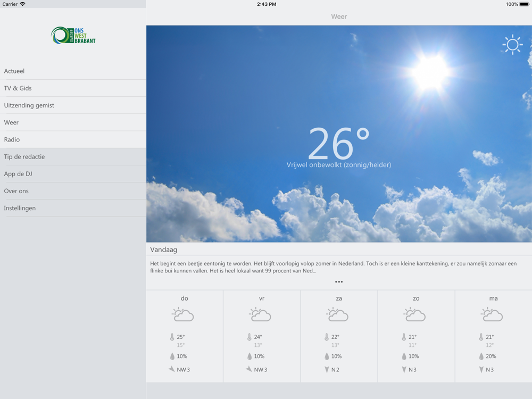This screenshot has height=399, width=532.
Task: Click the partly cloudy icon for ma
Action: pos(492,314)
